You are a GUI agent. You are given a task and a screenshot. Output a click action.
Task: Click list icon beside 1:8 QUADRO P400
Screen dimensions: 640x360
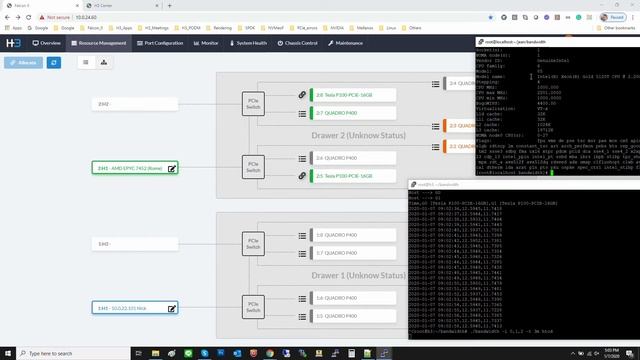(x=302, y=236)
